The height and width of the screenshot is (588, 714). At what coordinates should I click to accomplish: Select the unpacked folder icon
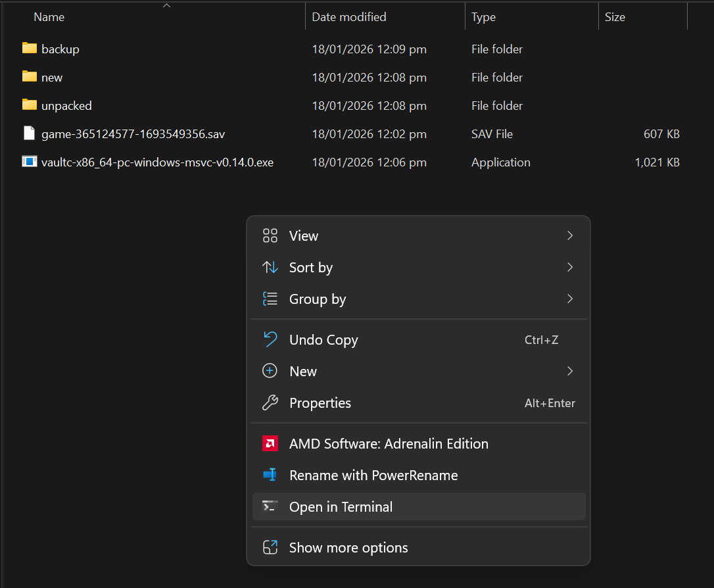point(29,105)
